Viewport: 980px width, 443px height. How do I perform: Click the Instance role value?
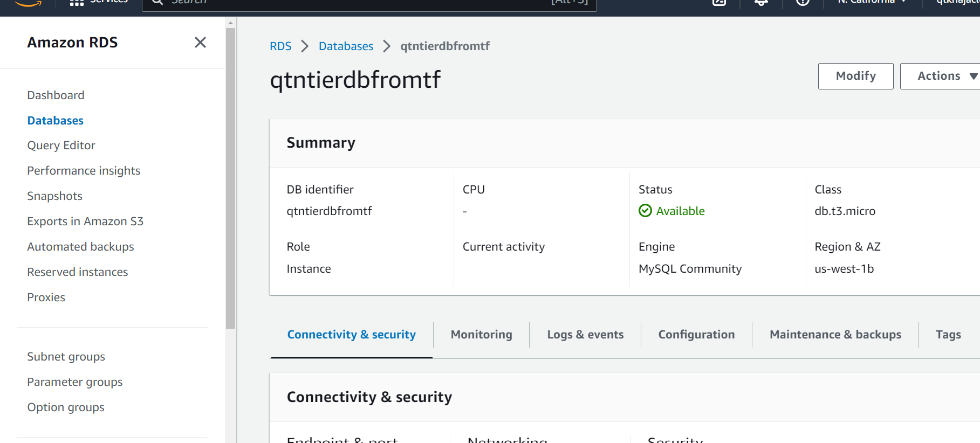309,269
